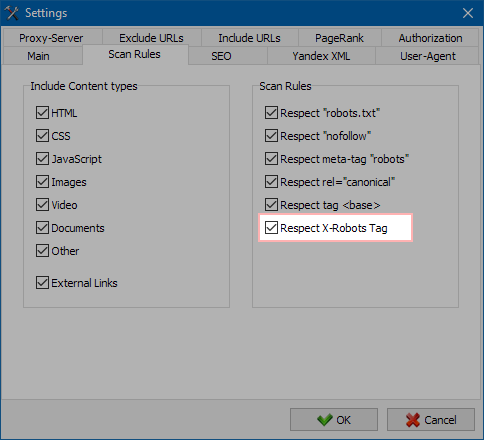Toggle Respect rel="canonical" checkbox
484x440 pixels.
pyautogui.click(x=271, y=182)
